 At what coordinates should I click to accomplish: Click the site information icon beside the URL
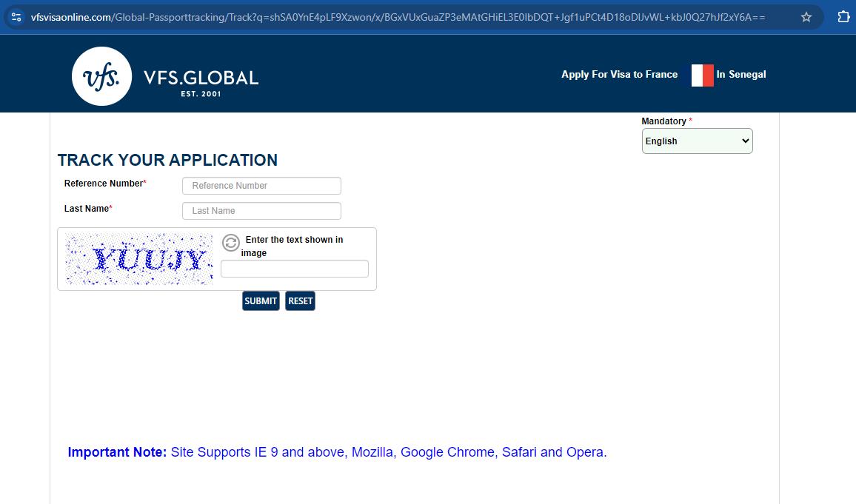pyautogui.click(x=16, y=16)
